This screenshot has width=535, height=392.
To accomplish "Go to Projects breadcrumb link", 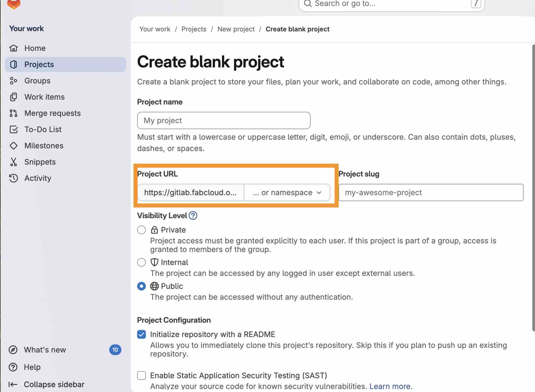I will click(194, 29).
